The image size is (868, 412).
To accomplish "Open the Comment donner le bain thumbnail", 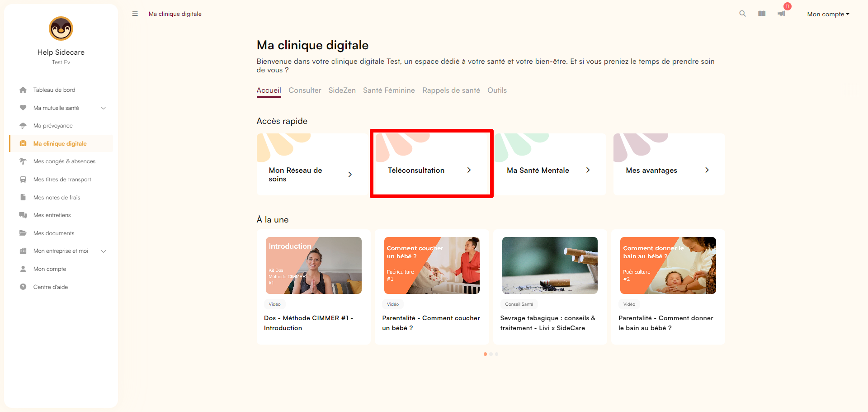I will click(668, 265).
